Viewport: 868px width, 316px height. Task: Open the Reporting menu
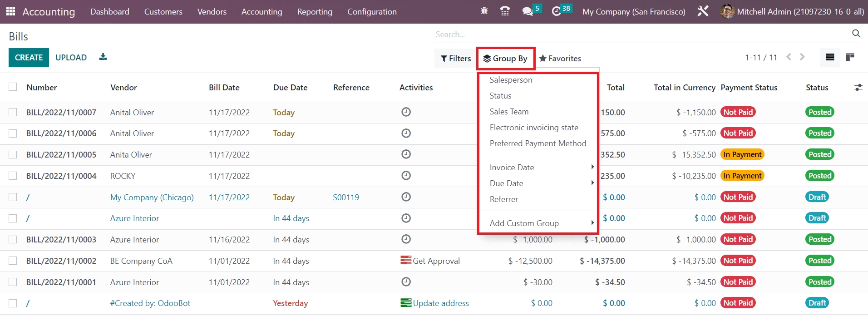click(x=315, y=12)
